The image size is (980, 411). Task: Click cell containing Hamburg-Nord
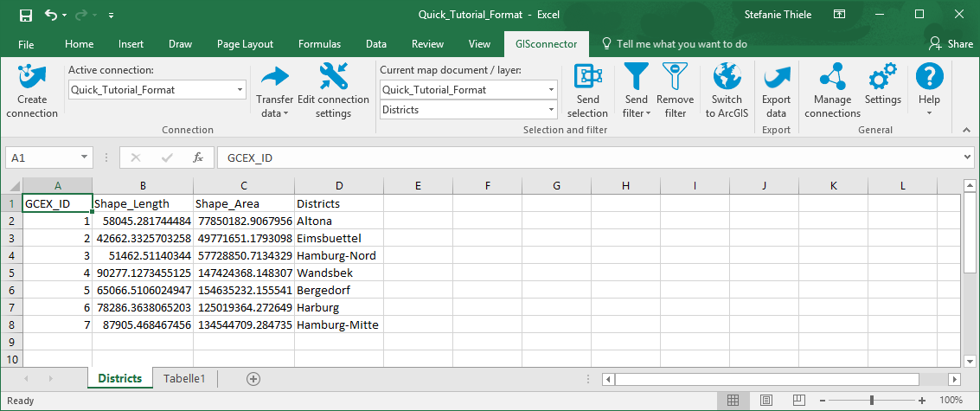339,256
